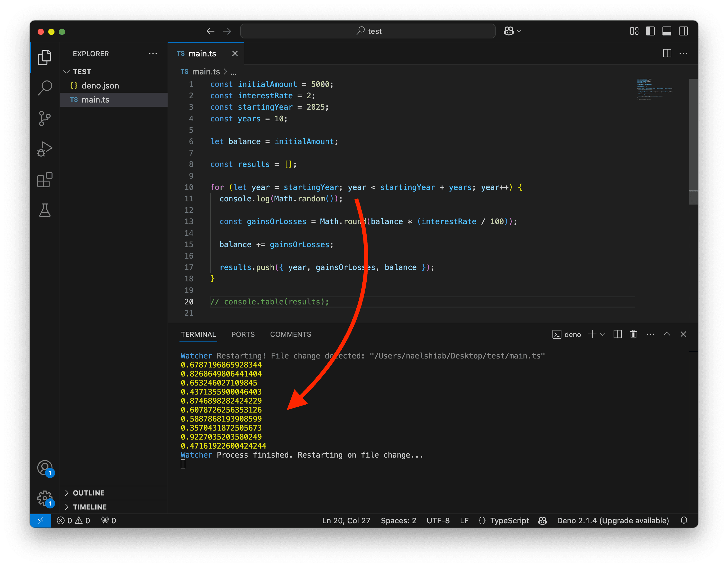This screenshot has height=567, width=728.
Task: Open notifications bell in status bar
Action: point(684,521)
